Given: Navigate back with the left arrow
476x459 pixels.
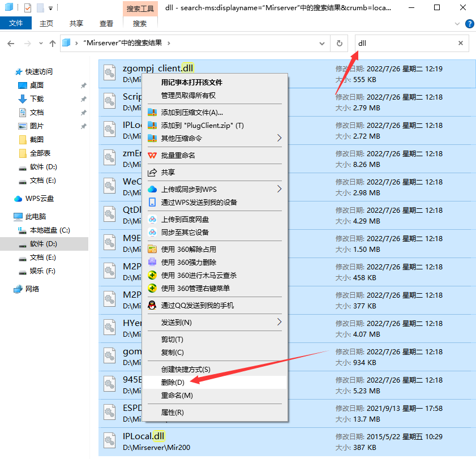Looking at the screenshot, I should click(11, 44).
